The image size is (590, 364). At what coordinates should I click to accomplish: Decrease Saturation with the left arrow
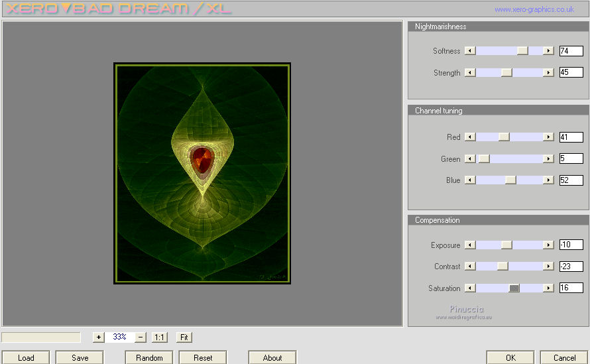(x=470, y=288)
